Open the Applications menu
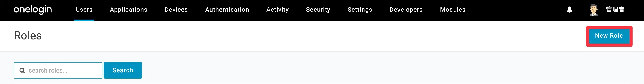Image resolution: width=644 pixels, height=84 pixels. [128, 10]
